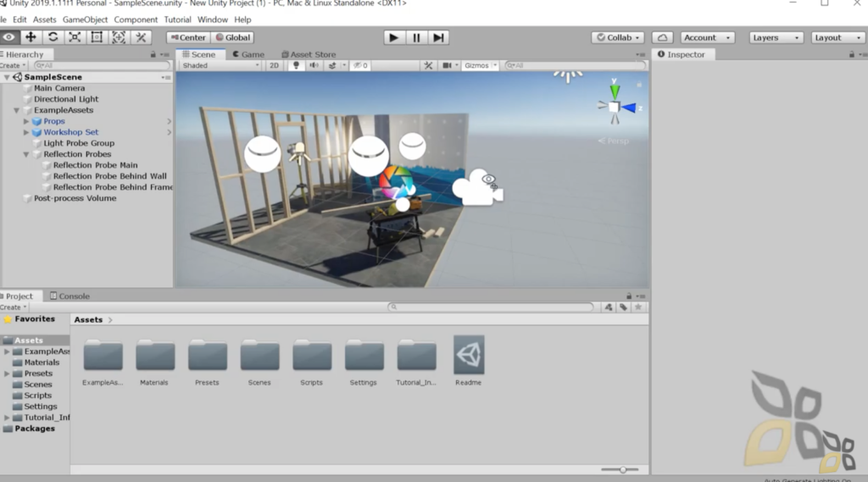Screen dimensions: 868x482
Task: Open Scene view tools settings icon
Action: pyautogui.click(x=428, y=65)
